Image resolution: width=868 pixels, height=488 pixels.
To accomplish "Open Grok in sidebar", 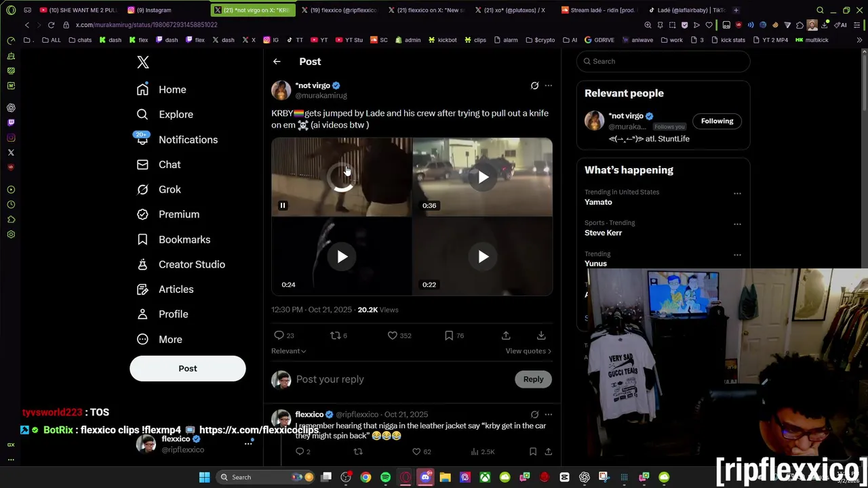I will click(x=159, y=190).
